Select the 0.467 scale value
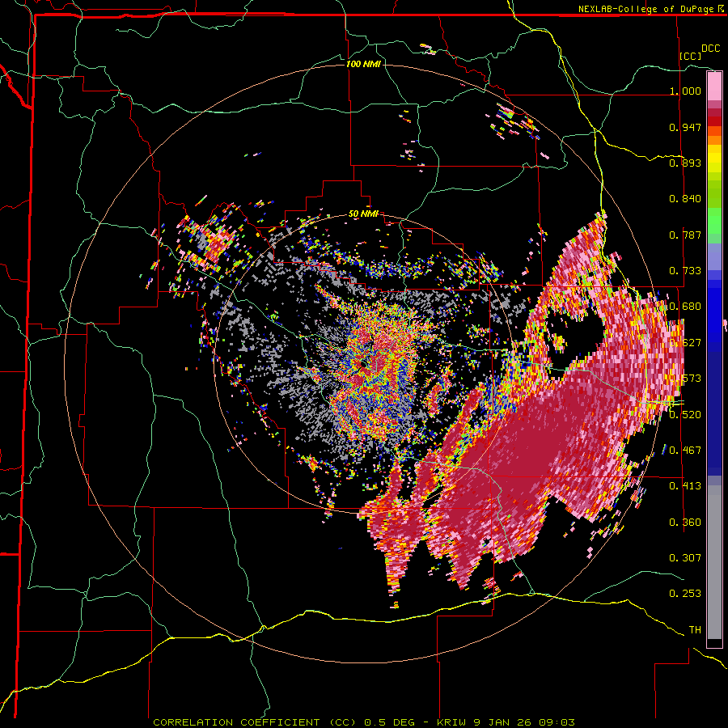Image resolution: width=728 pixels, height=728 pixels. 685,451
